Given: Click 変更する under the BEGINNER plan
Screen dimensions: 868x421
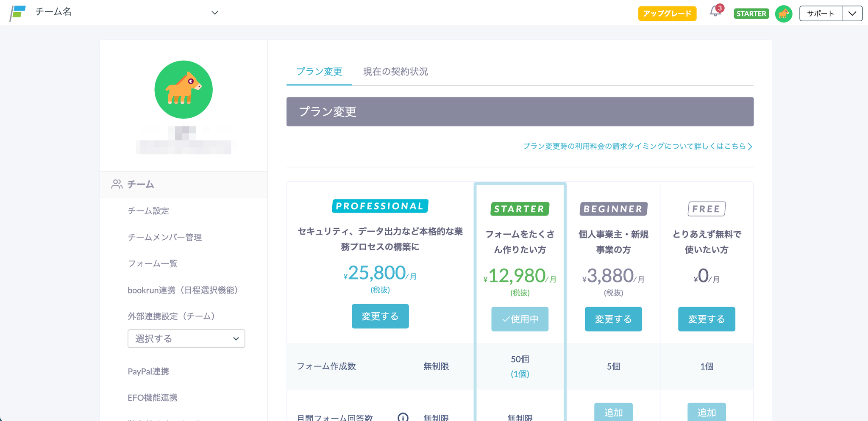Looking at the screenshot, I should 613,319.
